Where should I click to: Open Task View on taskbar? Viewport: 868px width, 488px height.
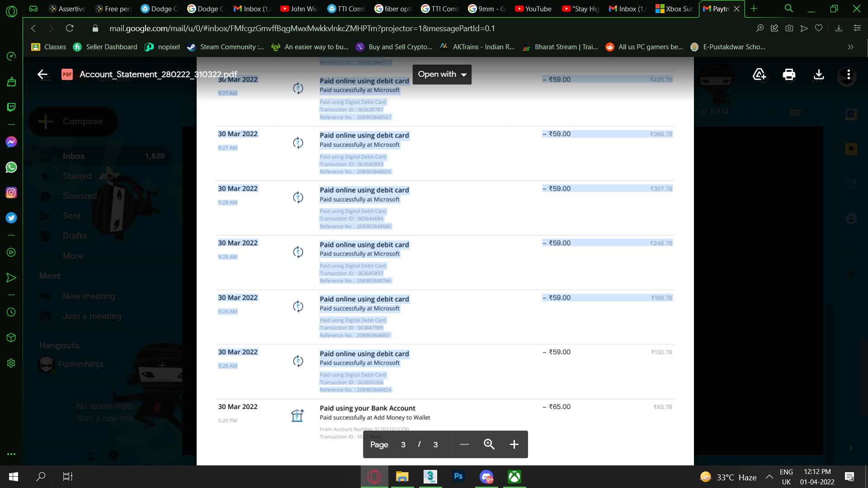[68, 477]
